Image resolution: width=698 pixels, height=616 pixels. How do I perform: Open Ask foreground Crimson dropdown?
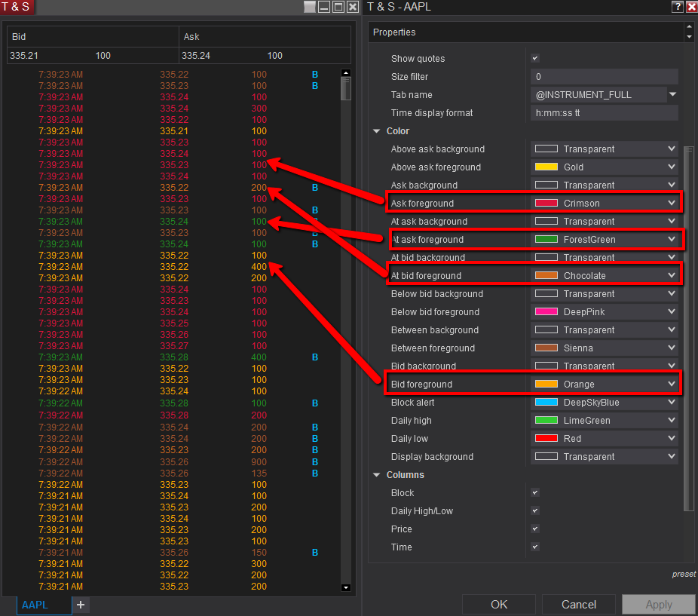[x=605, y=203]
